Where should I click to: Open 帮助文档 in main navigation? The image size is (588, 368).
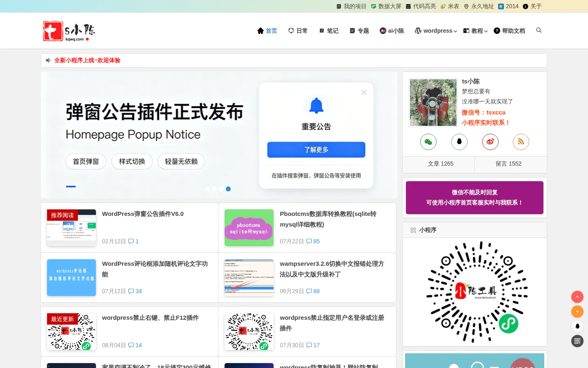tap(510, 31)
